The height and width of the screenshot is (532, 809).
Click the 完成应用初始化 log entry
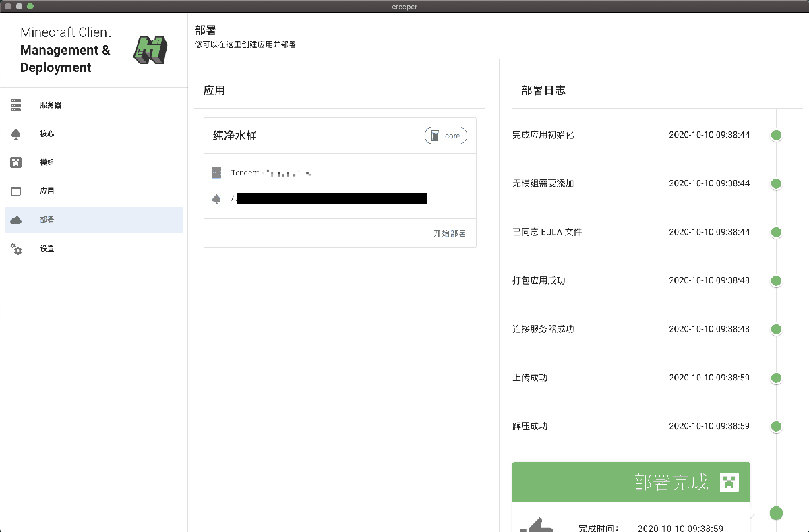pyautogui.click(x=543, y=135)
